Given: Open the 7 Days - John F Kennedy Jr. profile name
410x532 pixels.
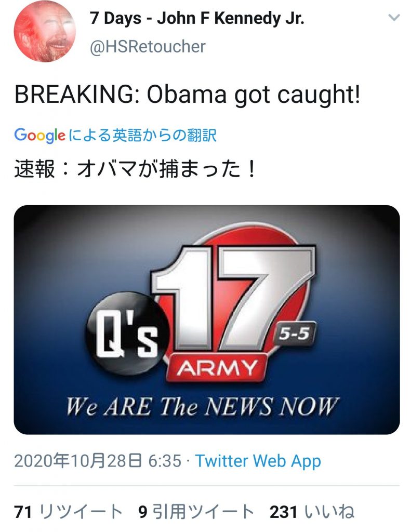Looking at the screenshot, I should 197,19.
